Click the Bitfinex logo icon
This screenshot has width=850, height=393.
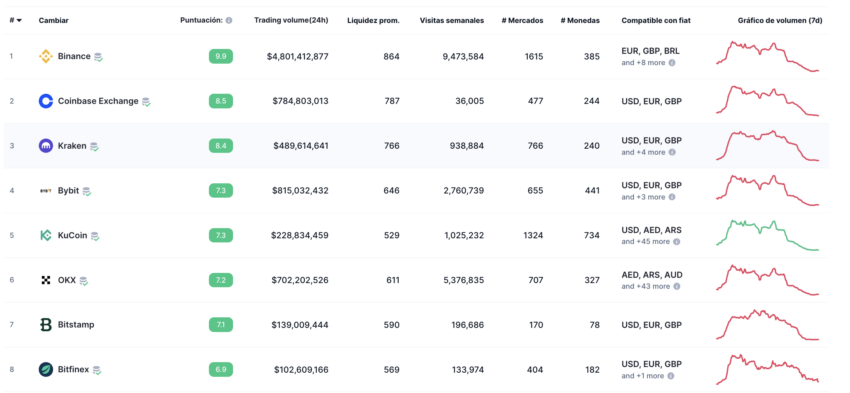[46, 370]
